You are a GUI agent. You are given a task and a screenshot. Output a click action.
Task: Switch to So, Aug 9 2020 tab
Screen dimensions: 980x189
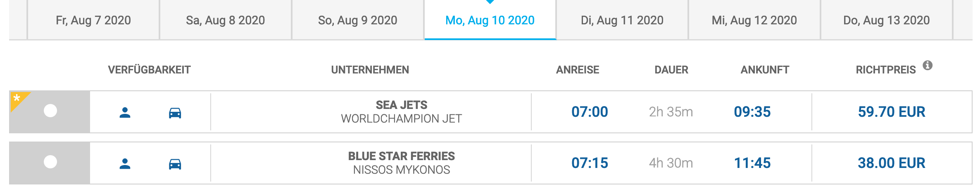(358, 20)
